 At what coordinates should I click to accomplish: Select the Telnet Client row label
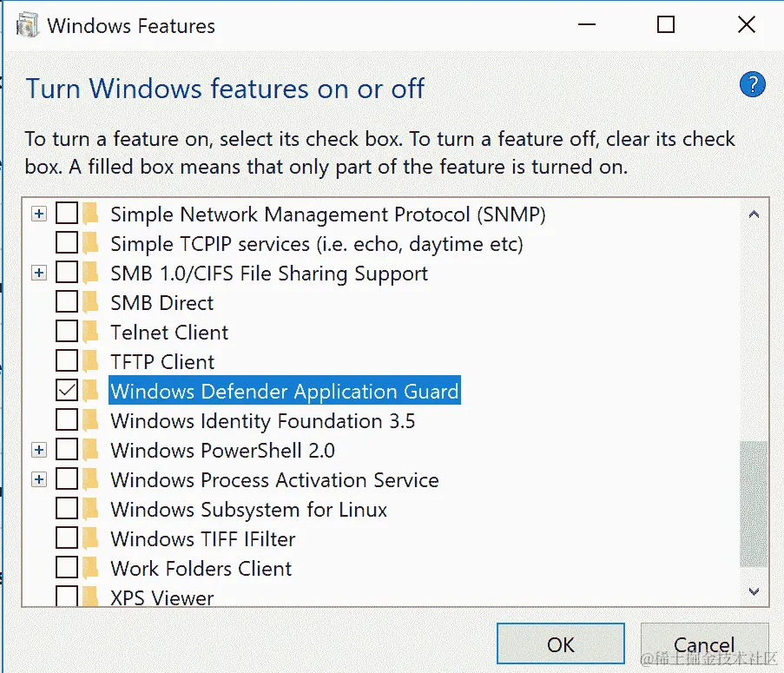pyautogui.click(x=169, y=333)
